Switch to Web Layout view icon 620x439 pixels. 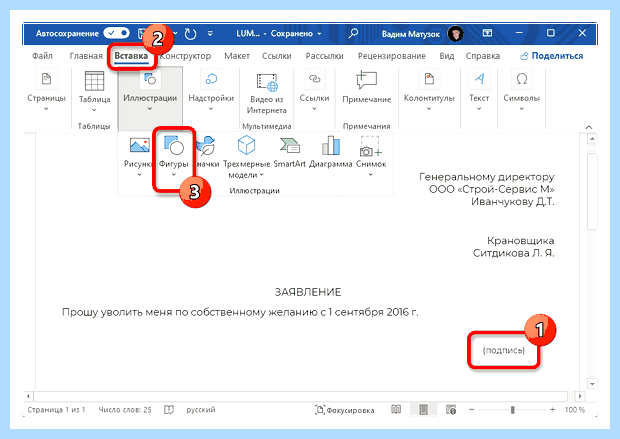[x=451, y=410]
